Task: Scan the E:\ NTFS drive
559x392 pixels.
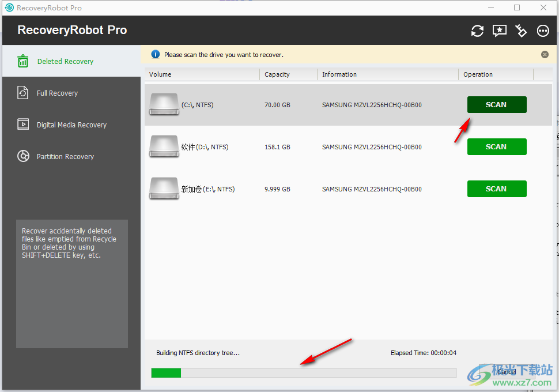Action: (497, 189)
